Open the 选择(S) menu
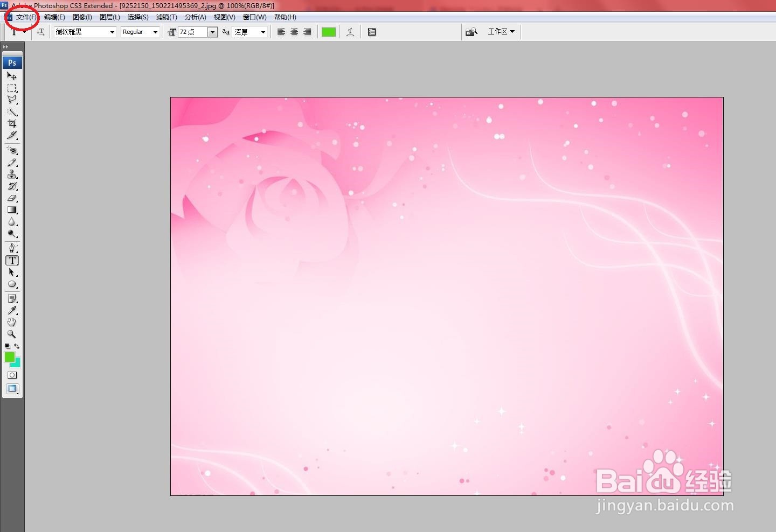 coord(138,17)
